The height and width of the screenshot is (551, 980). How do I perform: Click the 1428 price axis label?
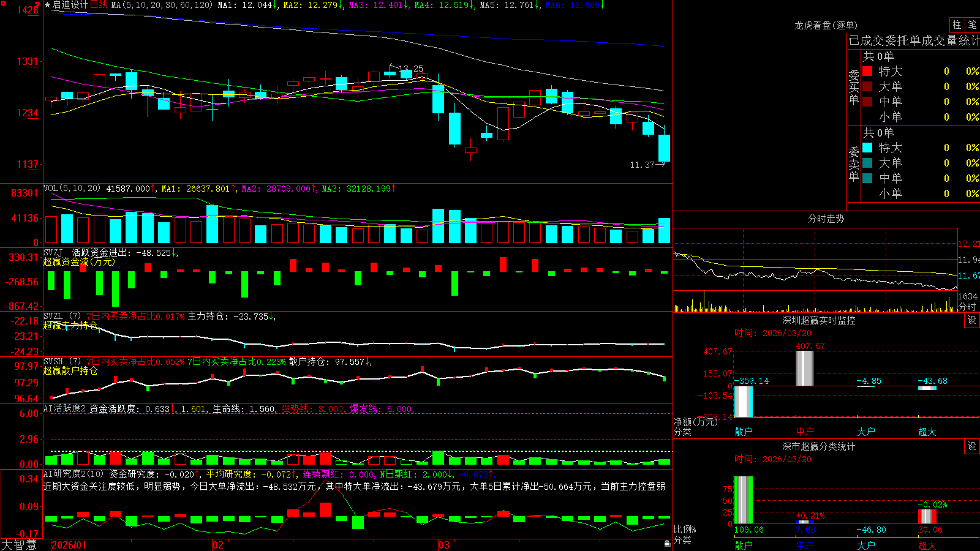27,10
